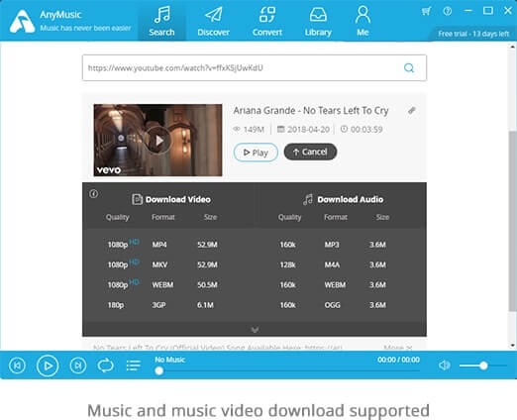Select 160k WEBM audio download row
The image size is (517, 420).
click(333, 285)
